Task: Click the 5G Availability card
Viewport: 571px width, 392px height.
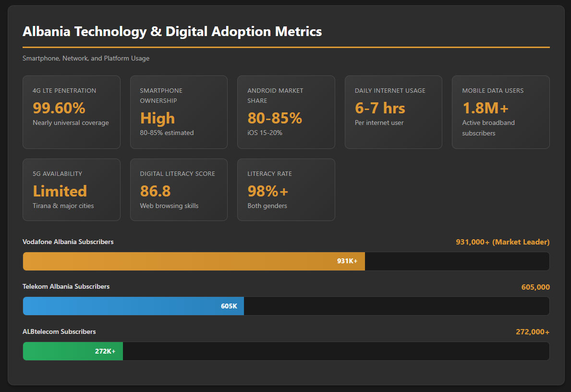Action: click(71, 190)
